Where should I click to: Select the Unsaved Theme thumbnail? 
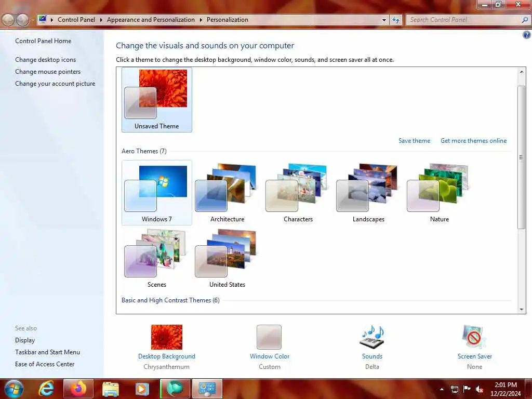[157, 99]
